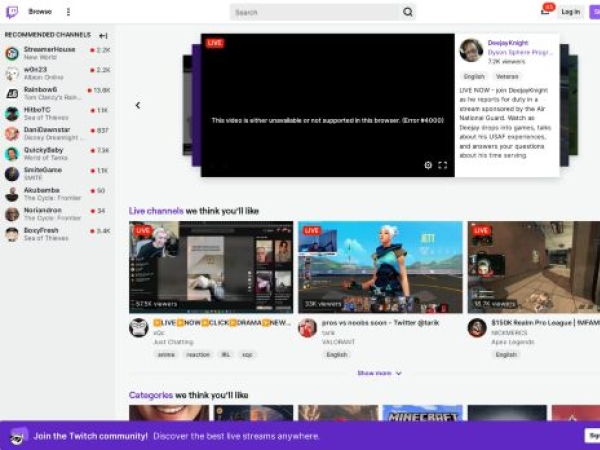Click the IRL tag under xQc stream
Screen dimensions: 600x450
click(x=226, y=355)
